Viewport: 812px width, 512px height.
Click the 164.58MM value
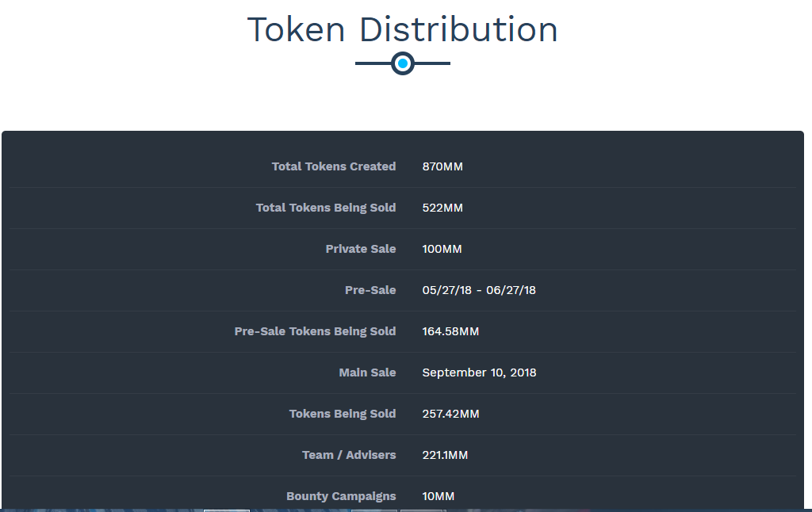[x=450, y=331]
